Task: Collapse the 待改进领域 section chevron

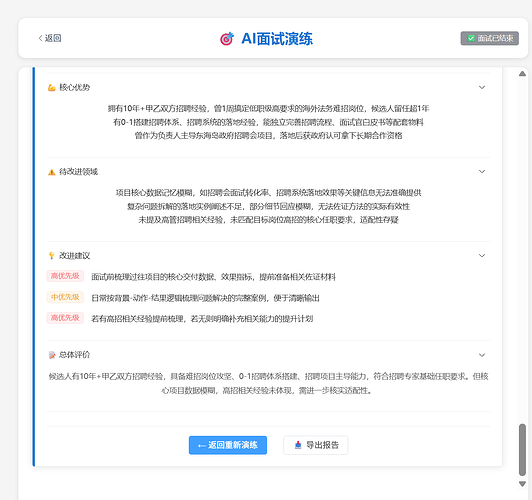Action: pyautogui.click(x=482, y=172)
